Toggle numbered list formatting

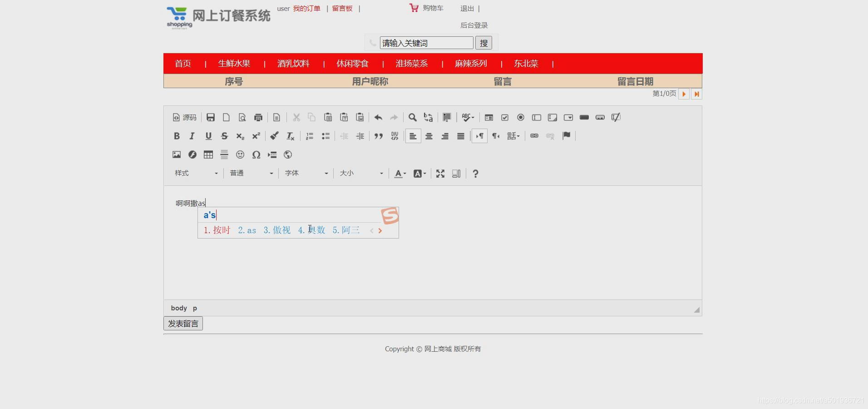pyautogui.click(x=309, y=136)
